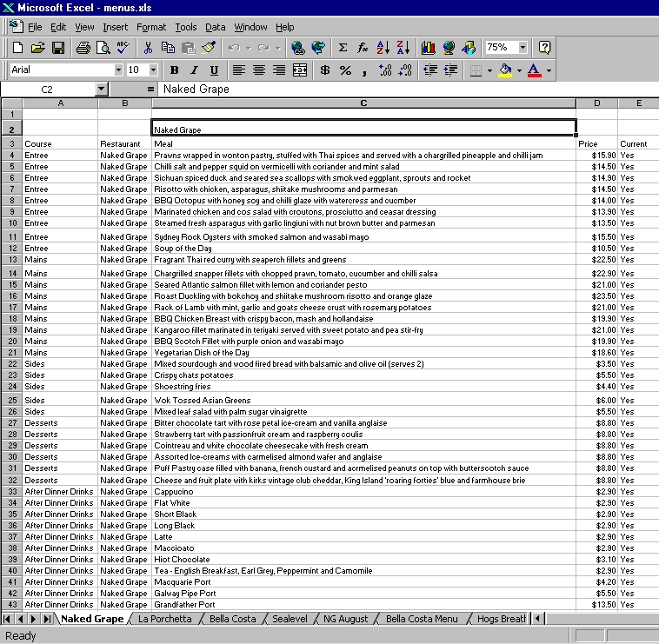
Task: Switch to the La Porchetta sheet tab
Action: tap(165, 619)
